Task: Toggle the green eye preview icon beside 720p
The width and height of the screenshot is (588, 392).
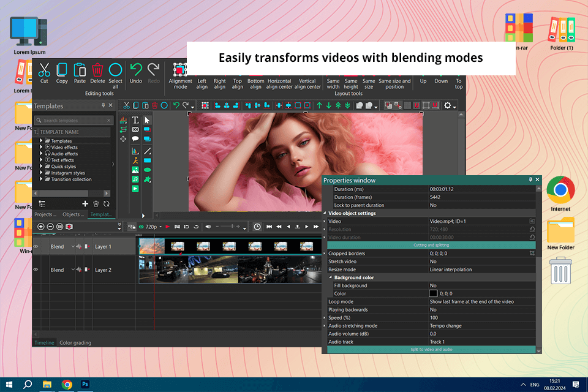Action: [x=141, y=227]
